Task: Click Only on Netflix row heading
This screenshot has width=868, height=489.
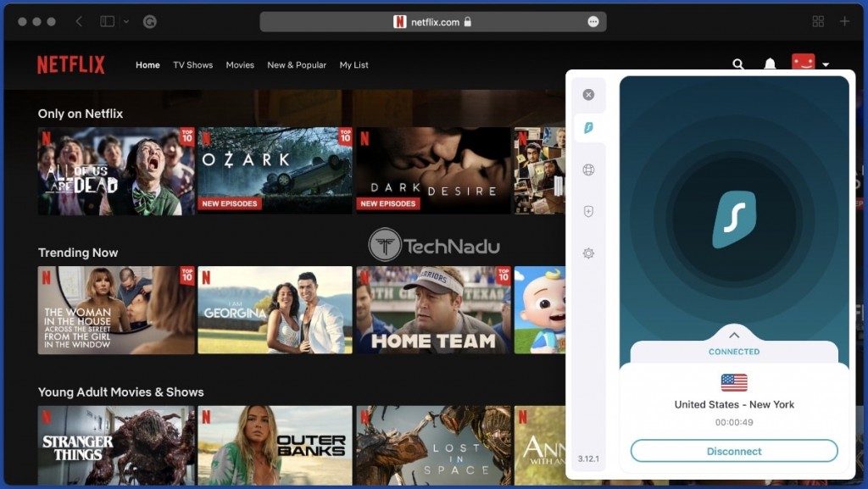Action: (81, 114)
